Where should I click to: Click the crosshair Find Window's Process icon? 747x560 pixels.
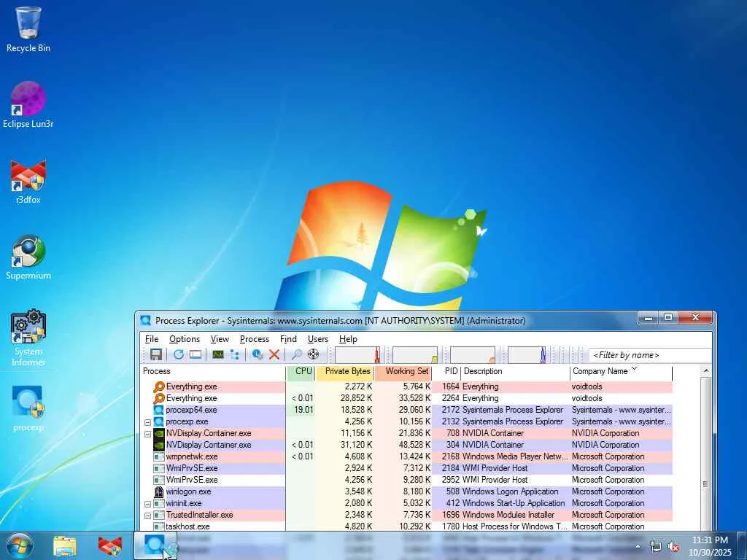click(313, 354)
